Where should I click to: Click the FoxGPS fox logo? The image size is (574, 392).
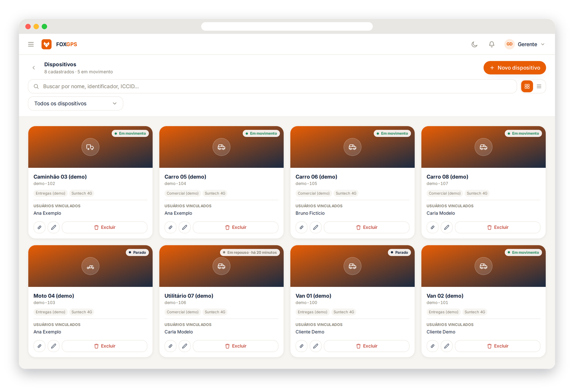pyautogui.click(x=47, y=44)
